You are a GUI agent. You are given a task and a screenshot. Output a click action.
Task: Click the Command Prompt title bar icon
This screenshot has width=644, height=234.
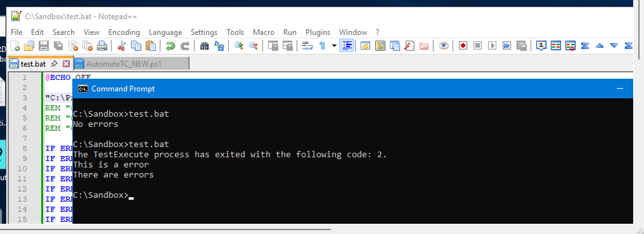tap(83, 89)
